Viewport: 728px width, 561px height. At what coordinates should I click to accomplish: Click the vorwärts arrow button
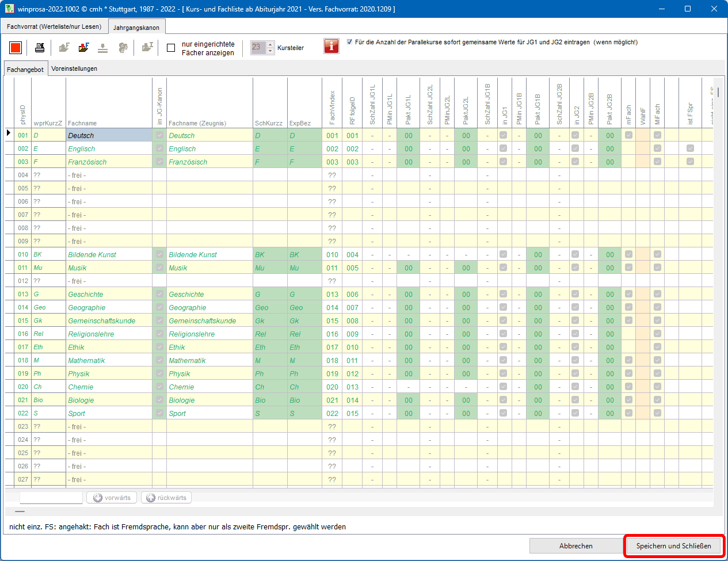[x=112, y=498]
